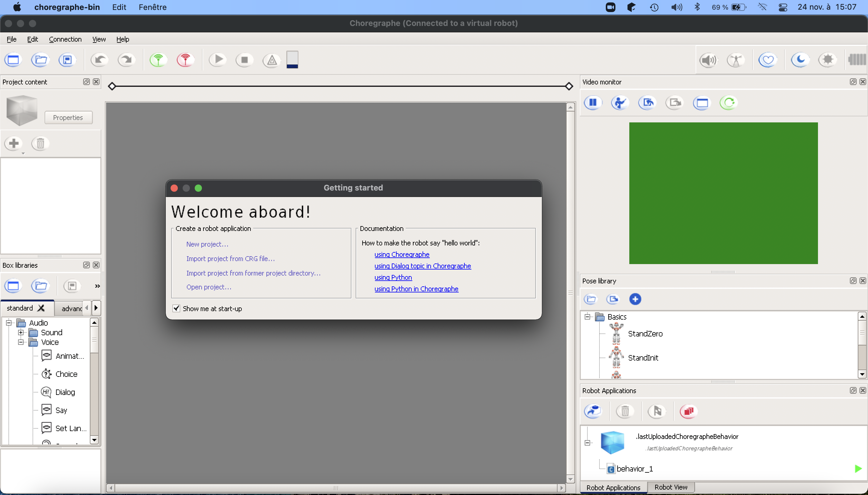Open the robot volume speaker icon
Viewport: 868px width, 495px height.
pyautogui.click(x=709, y=60)
